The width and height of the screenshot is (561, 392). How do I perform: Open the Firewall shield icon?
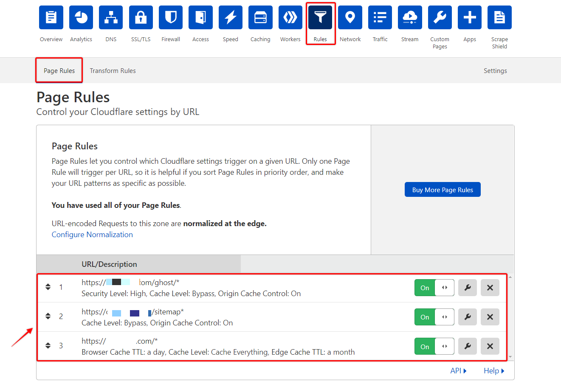pyautogui.click(x=171, y=17)
